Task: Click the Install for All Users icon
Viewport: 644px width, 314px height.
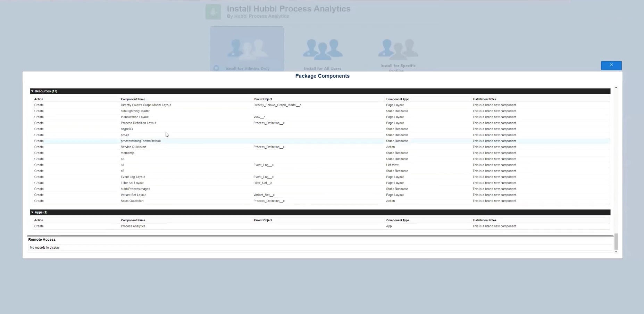Action: (323, 49)
